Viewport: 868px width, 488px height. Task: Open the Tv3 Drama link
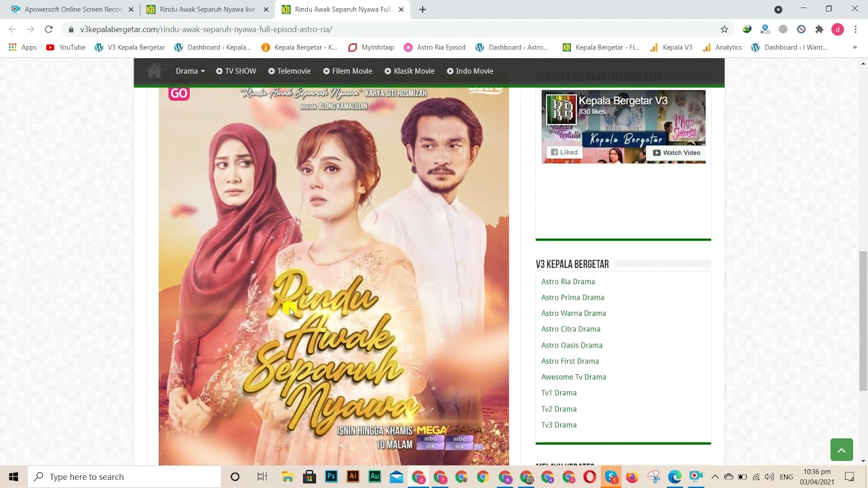tap(559, 425)
